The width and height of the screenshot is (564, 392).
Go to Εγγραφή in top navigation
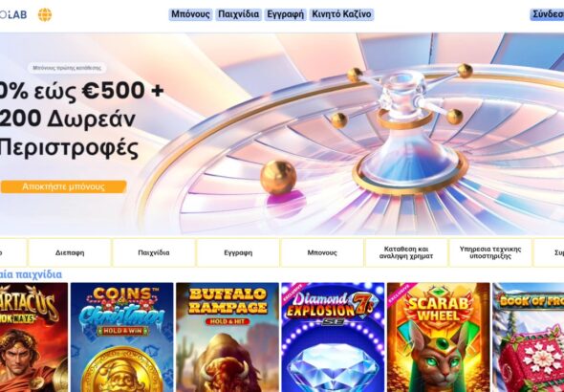[x=285, y=14]
